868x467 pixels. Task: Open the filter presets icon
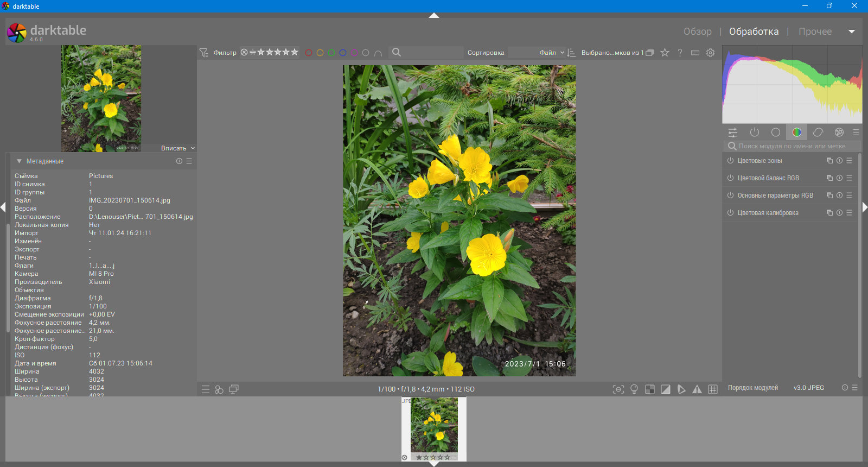(203, 53)
